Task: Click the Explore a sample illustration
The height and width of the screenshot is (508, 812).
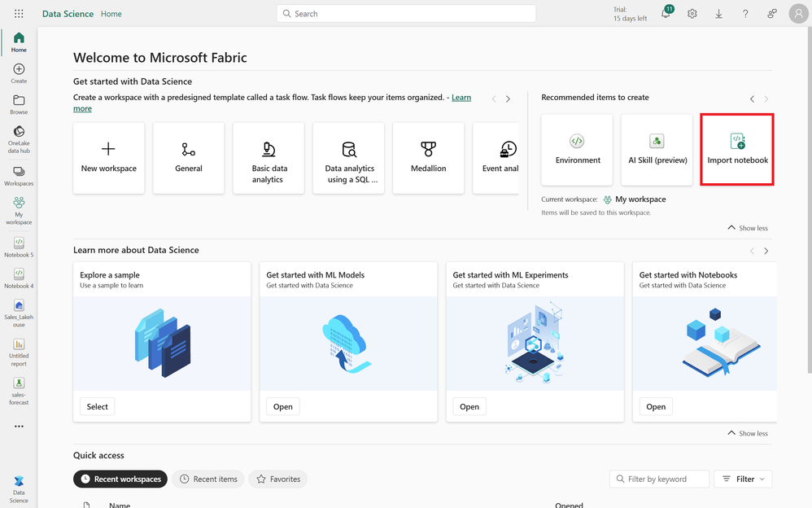Action: (x=162, y=344)
